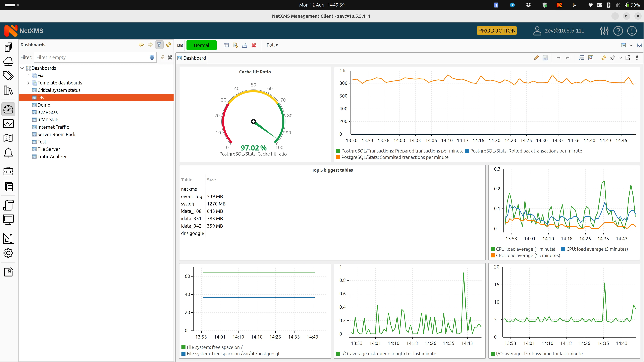Open the Dashboards perspective in sidebar

click(8, 109)
